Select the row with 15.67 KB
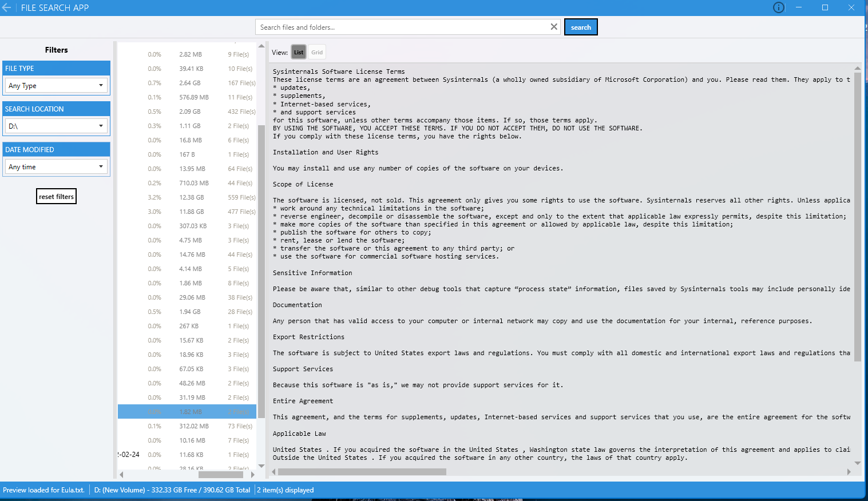 tap(187, 340)
